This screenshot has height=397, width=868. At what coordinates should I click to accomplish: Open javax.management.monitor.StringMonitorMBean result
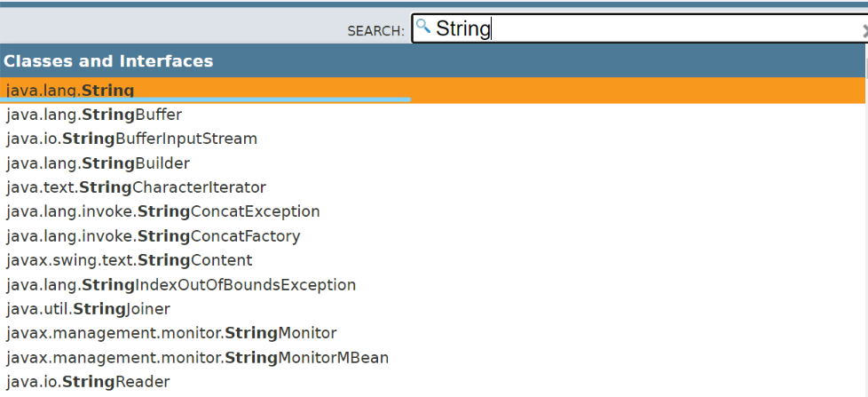coord(197,358)
